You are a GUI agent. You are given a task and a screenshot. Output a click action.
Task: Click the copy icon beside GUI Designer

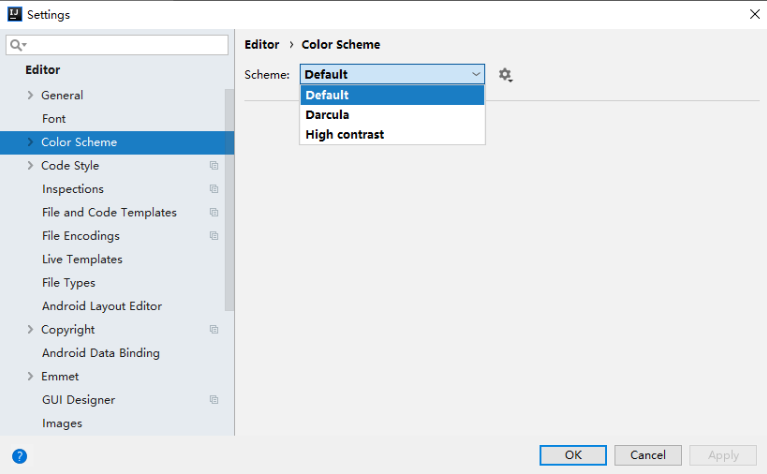(213, 400)
